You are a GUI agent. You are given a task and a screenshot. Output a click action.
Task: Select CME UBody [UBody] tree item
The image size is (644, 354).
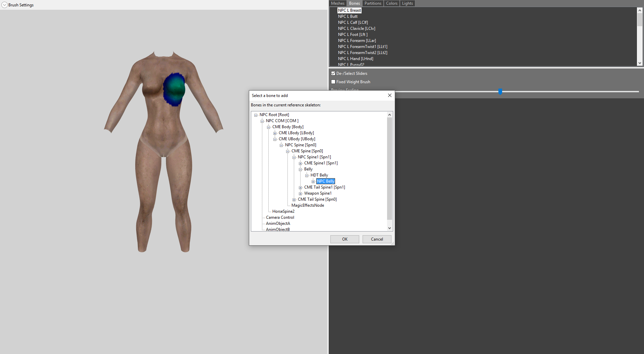point(297,139)
